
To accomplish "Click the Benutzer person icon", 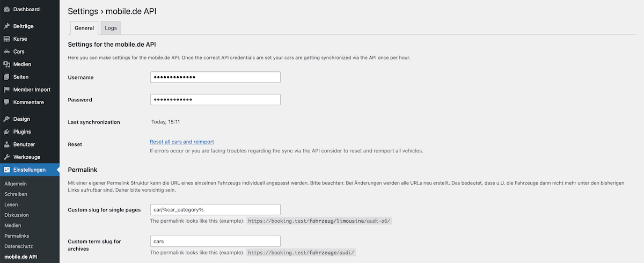I will point(6,144).
